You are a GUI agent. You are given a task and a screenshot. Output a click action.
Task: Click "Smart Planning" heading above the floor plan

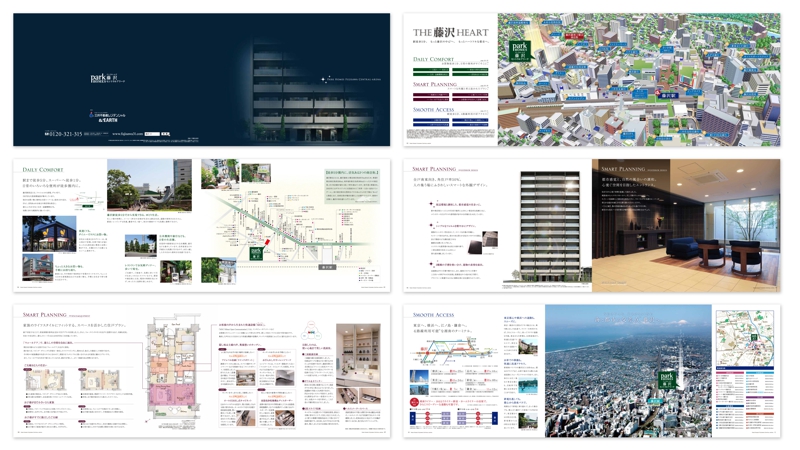pos(45,315)
